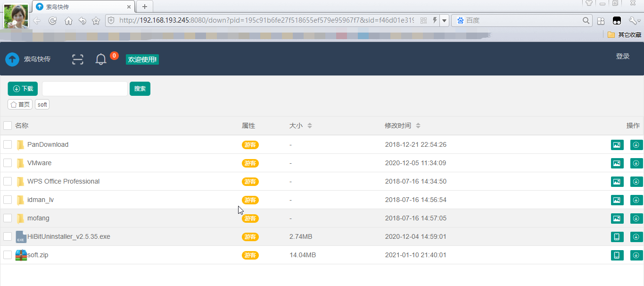Check the soft.zip row checkbox
The image size is (644, 286).
pos(8,255)
